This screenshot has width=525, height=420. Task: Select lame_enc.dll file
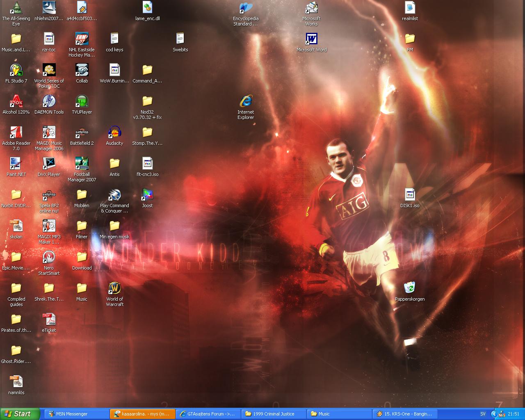[x=147, y=8]
